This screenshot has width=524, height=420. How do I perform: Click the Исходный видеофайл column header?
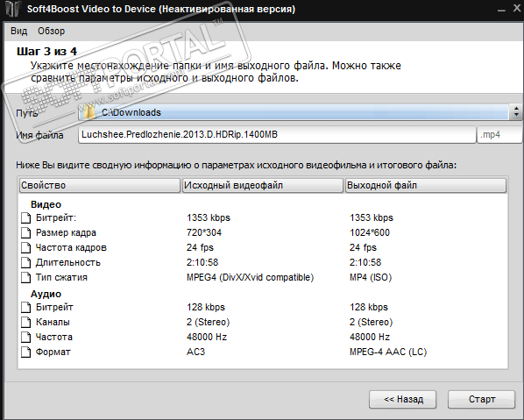(263, 185)
